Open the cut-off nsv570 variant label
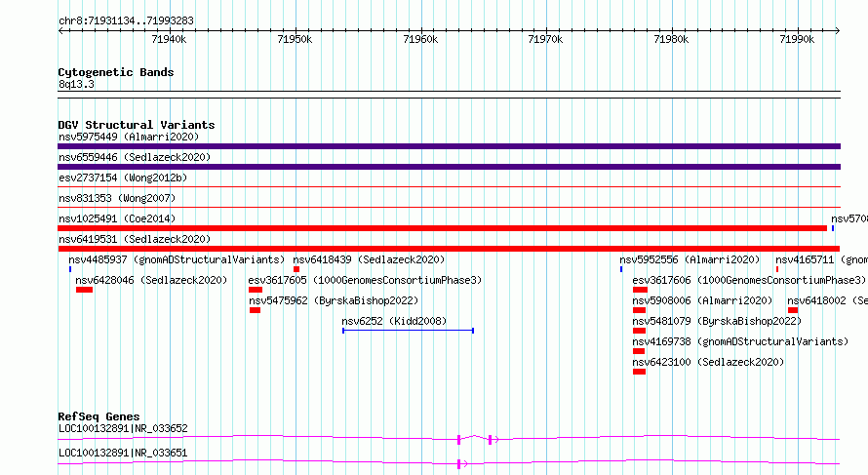 (849, 218)
